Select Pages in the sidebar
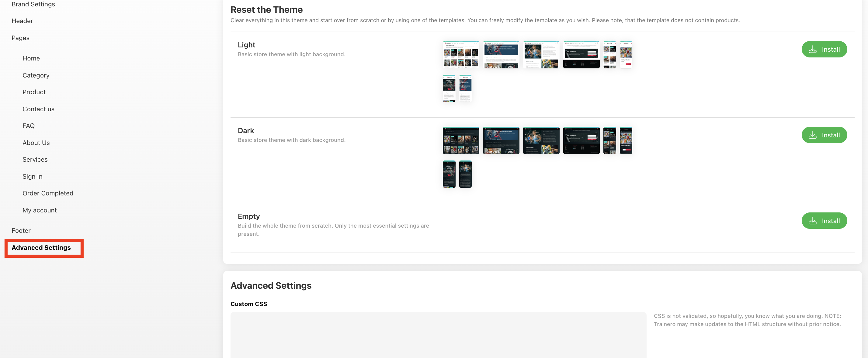868x358 pixels. [x=20, y=38]
